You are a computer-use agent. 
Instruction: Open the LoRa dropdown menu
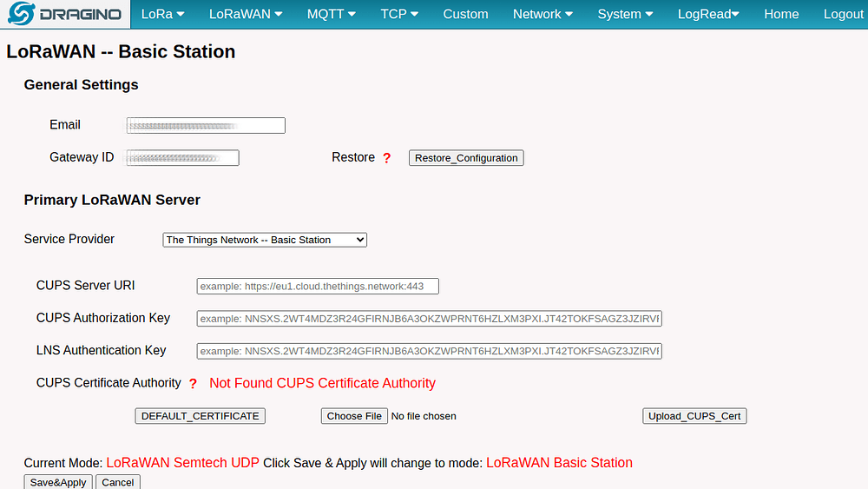click(163, 15)
